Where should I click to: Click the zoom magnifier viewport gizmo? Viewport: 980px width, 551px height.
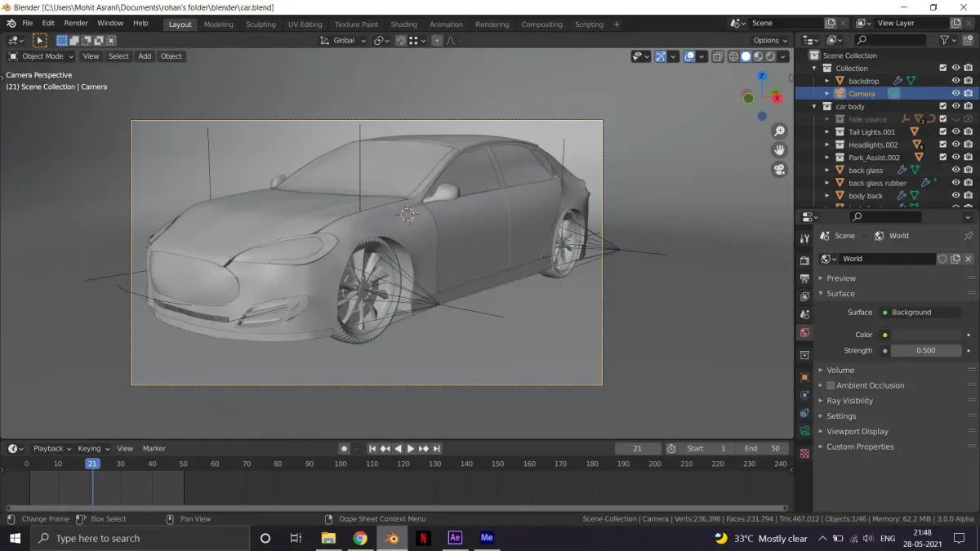(x=779, y=131)
